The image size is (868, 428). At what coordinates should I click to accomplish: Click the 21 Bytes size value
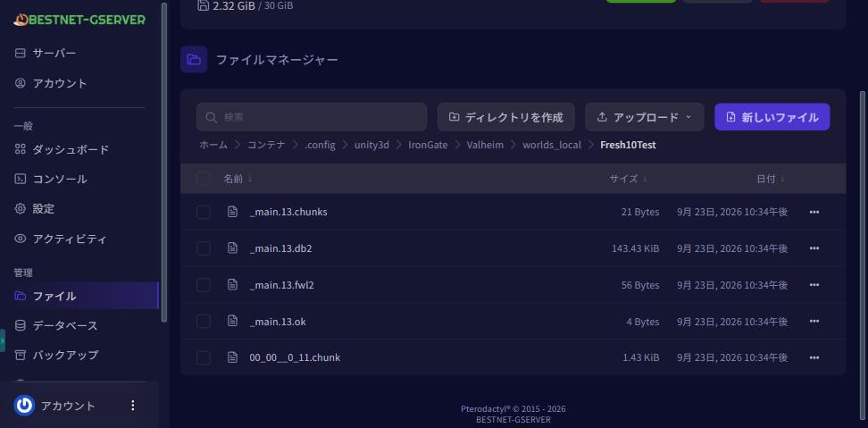(x=640, y=212)
